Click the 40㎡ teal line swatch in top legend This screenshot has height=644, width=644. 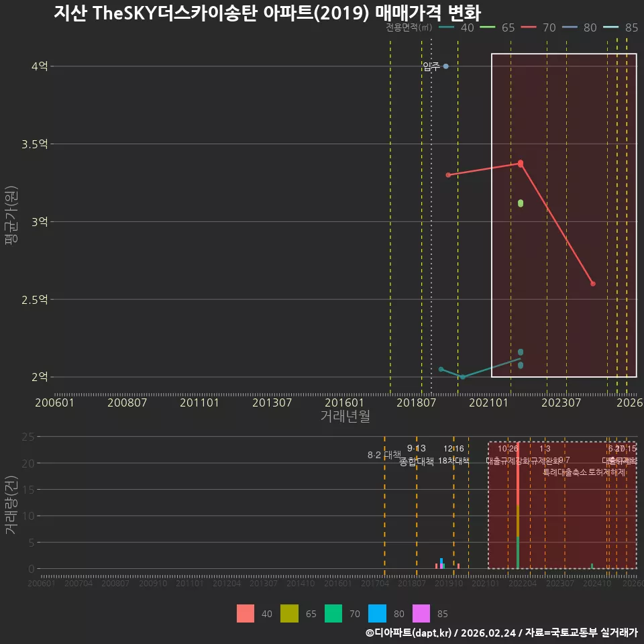coord(446,28)
